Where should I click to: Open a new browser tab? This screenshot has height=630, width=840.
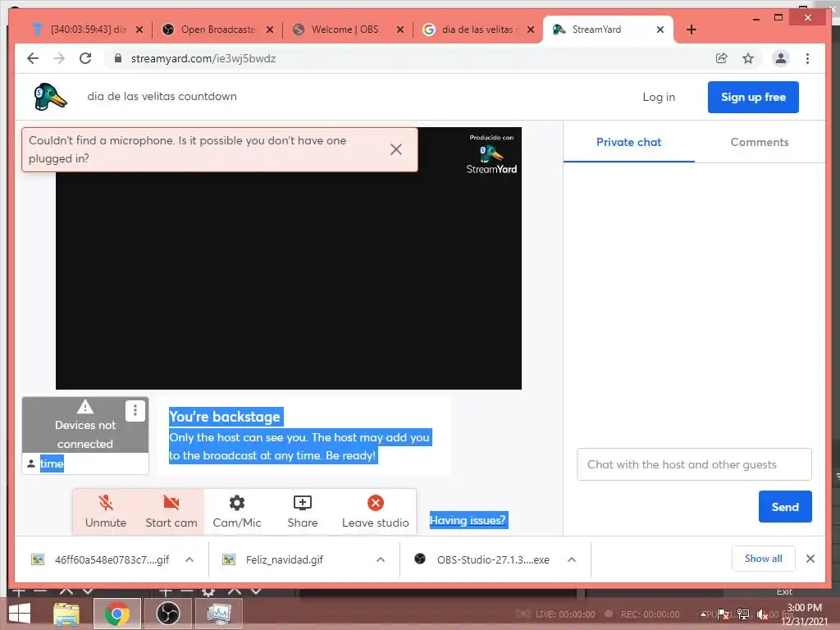pos(692,30)
